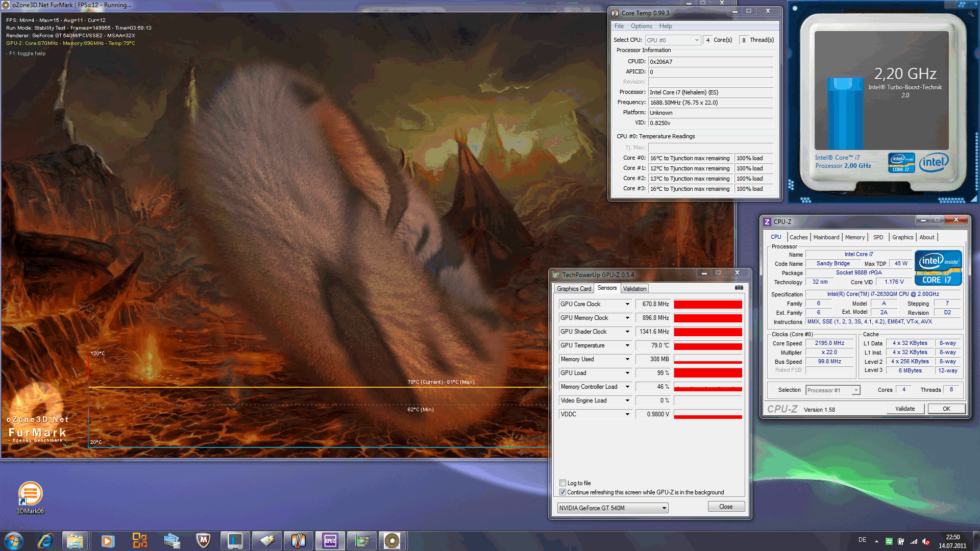
Task: Open the GPU Temperature sensor dropdown
Action: [627, 345]
